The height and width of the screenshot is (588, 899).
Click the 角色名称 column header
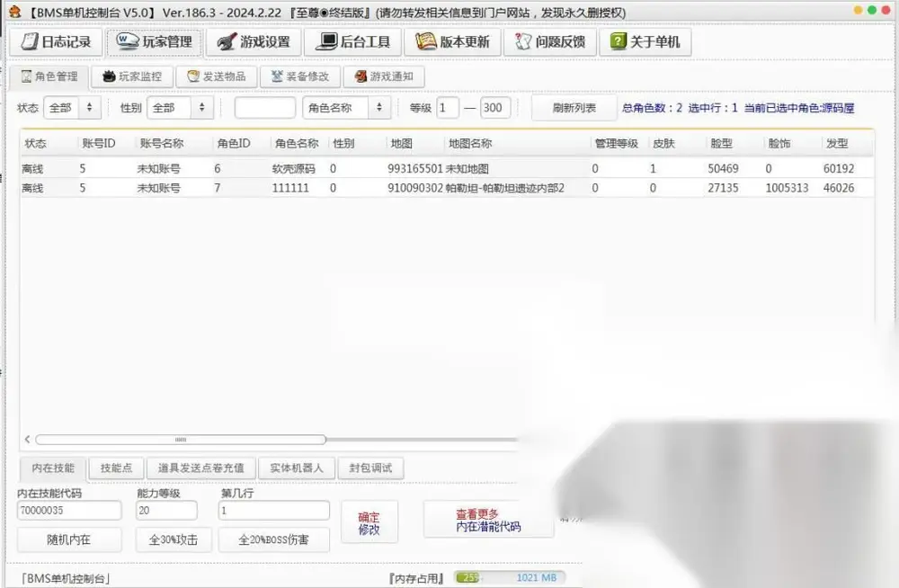[297, 144]
